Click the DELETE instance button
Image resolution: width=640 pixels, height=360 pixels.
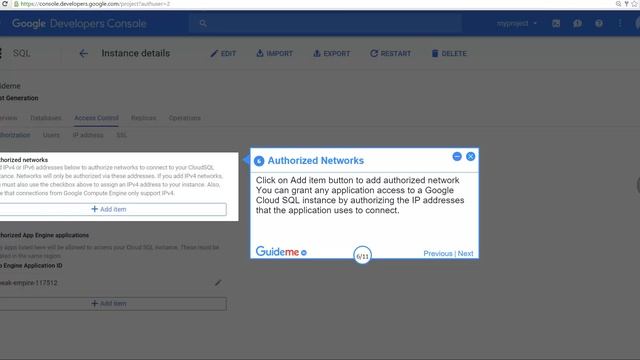click(449, 53)
